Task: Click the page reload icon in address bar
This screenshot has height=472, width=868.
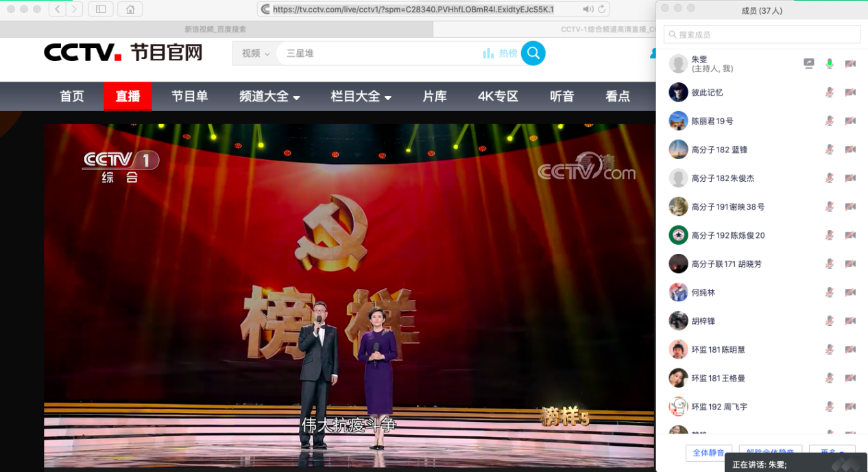Action: [602, 9]
